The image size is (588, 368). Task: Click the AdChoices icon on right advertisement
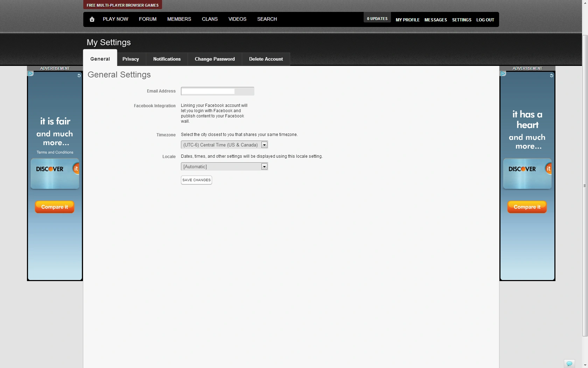pos(503,74)
